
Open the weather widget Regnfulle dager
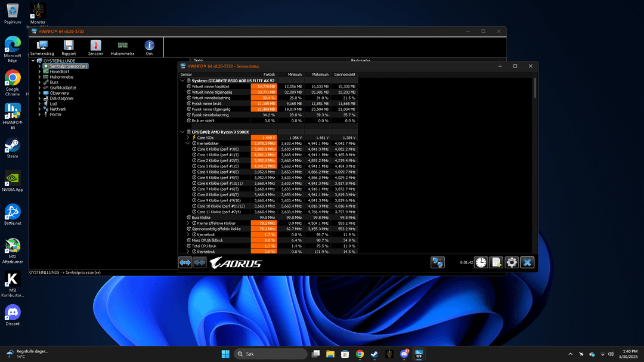[27, 354]
